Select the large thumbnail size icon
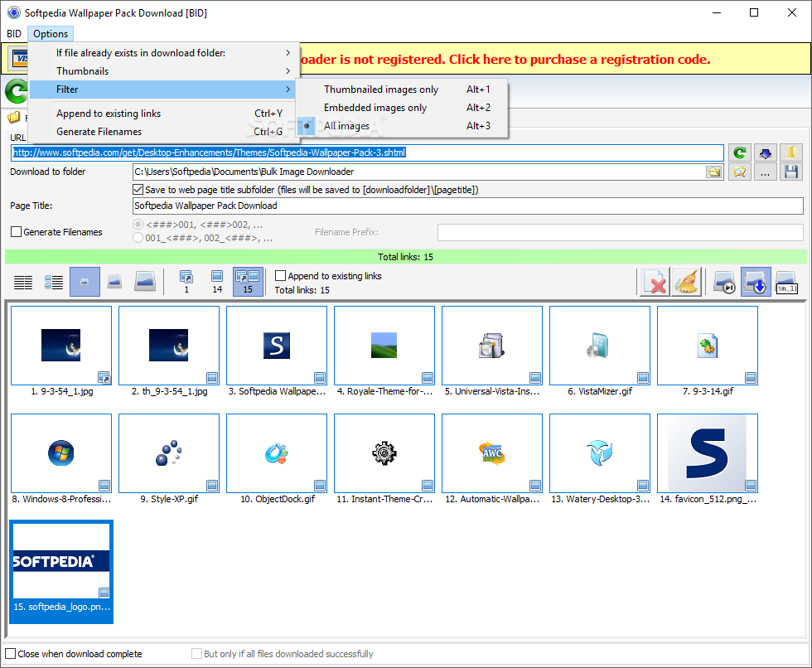The image size is (812, 668). [x=145, y=283]
